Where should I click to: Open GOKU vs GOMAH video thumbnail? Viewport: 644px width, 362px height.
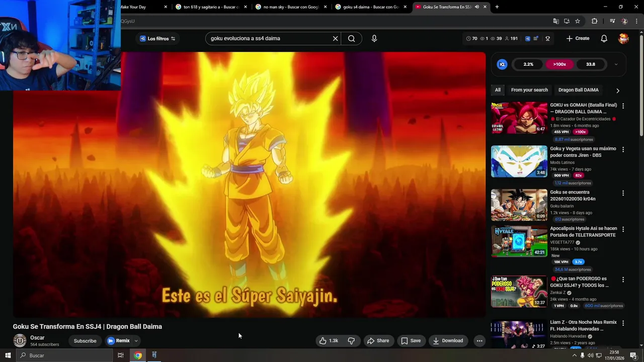519,118
